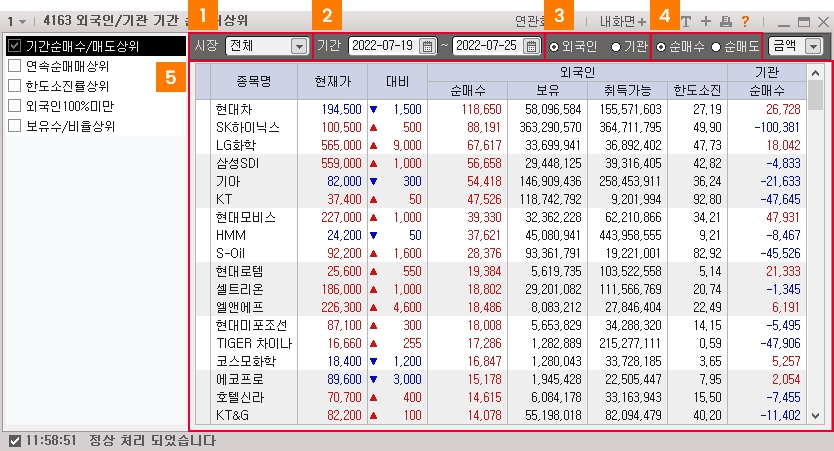The width and height of the screenshot is (834, 451).
Task: Sort by the 대비 column header
Action: point(397,81)
